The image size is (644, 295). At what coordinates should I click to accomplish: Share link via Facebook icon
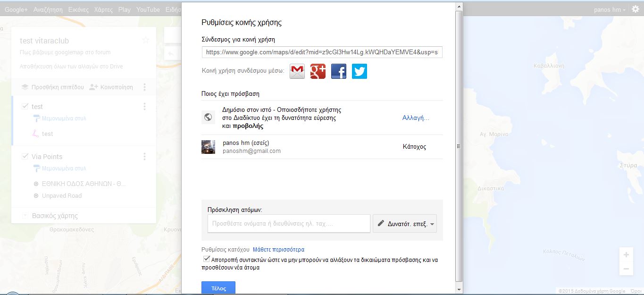pyautogui.click(x=339, y=71)
